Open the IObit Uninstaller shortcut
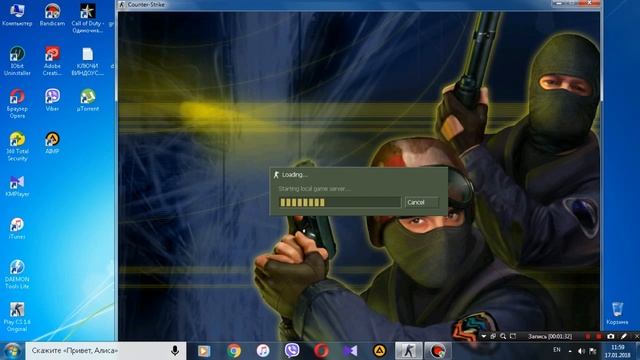The width and height of the screenshot is (640, 360). [x=17, y=61]
